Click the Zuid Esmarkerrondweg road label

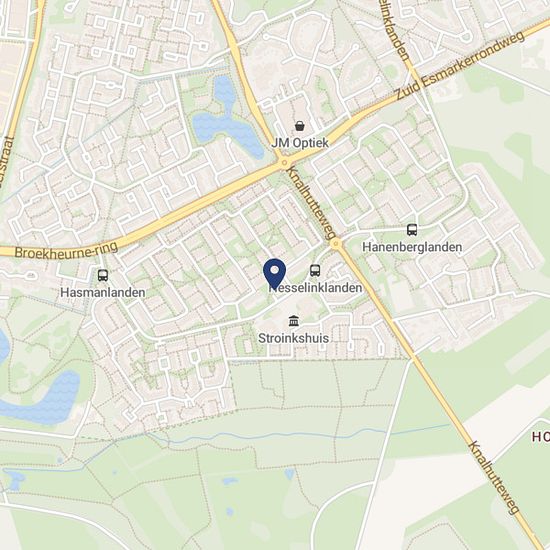click(460, 66)
